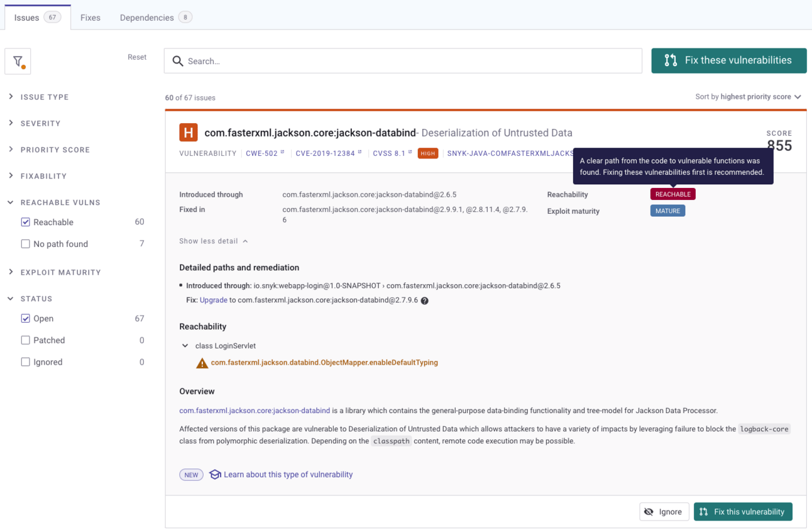Click the help icon next to upgrade version
The height and width of the screenshot is (530, 812).
pos(425,301)
